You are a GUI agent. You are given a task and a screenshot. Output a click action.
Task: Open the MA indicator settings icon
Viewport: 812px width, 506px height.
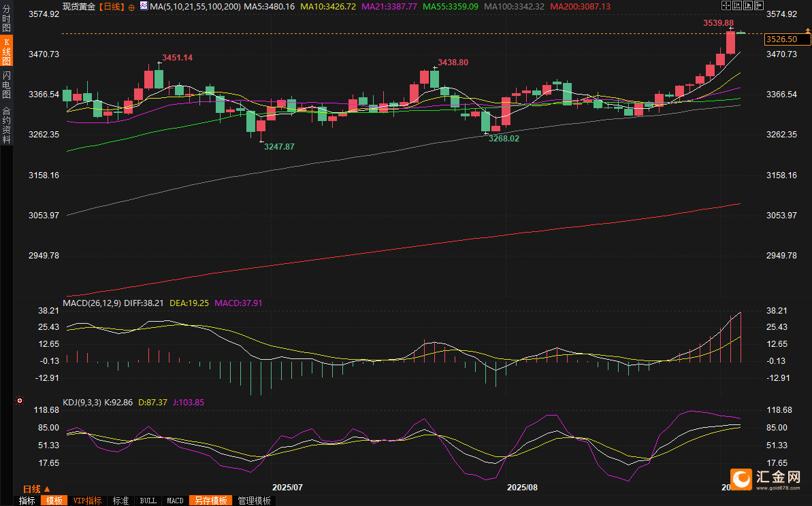click(x=143, y=6)
